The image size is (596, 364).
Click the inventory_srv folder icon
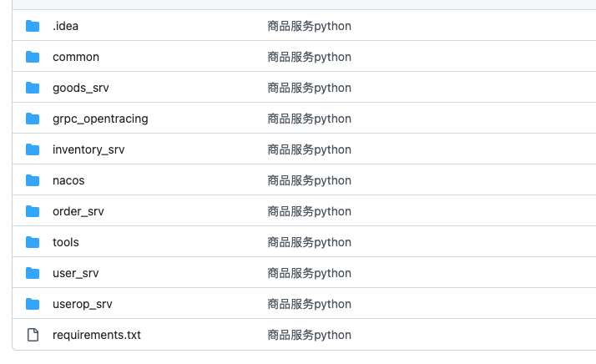[33, 149]
